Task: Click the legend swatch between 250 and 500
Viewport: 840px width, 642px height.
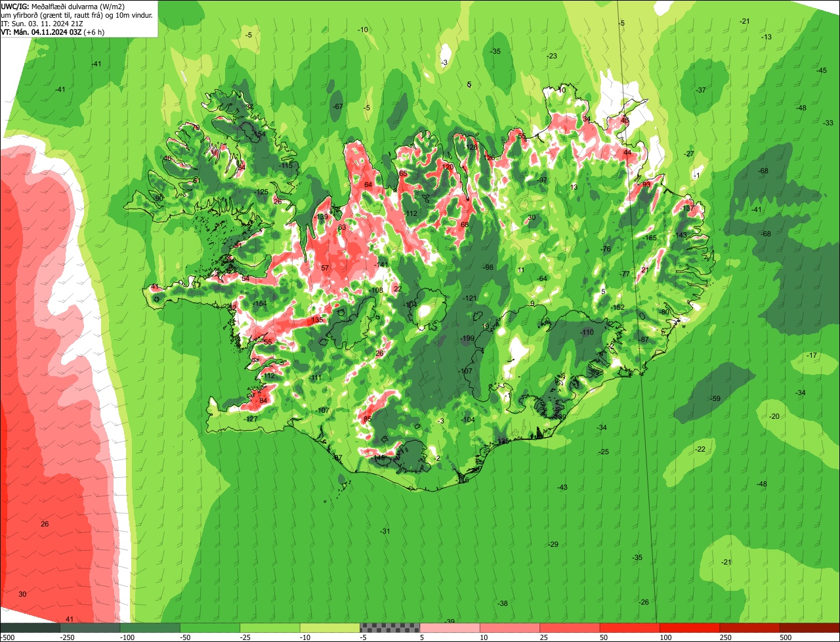Action: (x=749, y=628)
